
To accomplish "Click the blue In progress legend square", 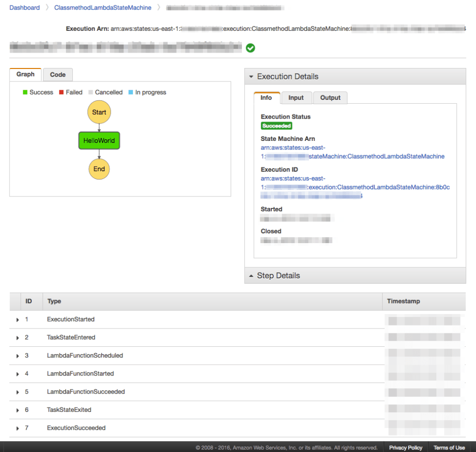I will tap(130, 92).
